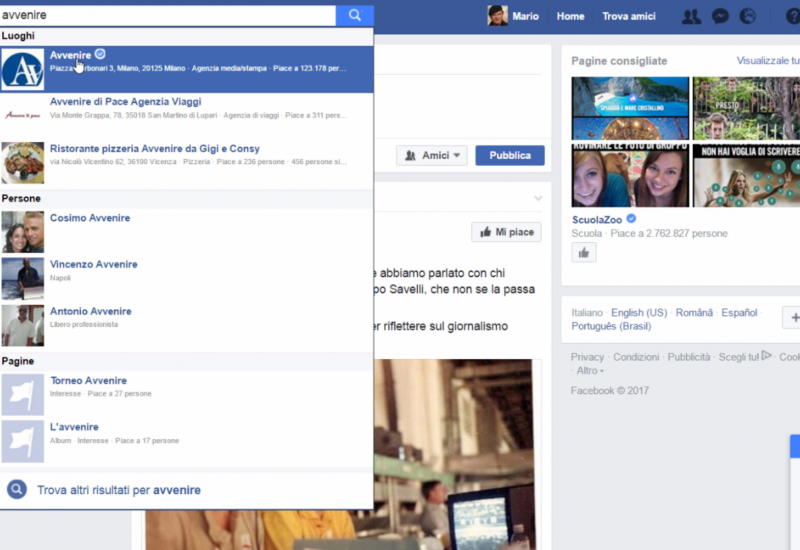Click the Visualizzale tutte link

tap(768, 61)
